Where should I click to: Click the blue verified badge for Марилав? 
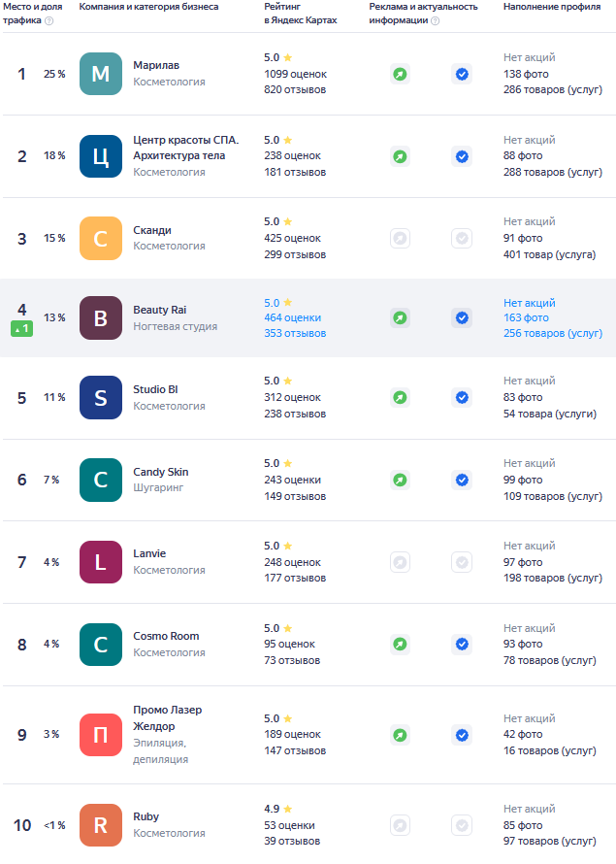pos(462,74)
